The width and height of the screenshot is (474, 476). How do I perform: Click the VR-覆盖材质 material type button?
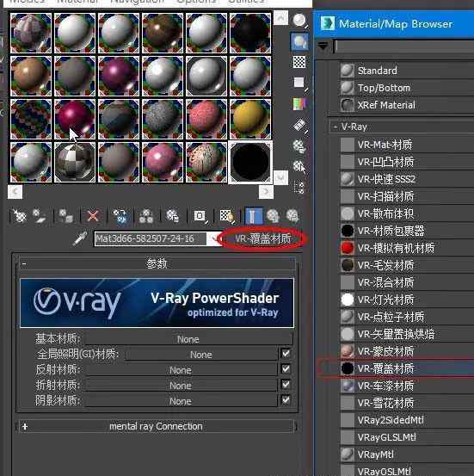tap(262, 238)
